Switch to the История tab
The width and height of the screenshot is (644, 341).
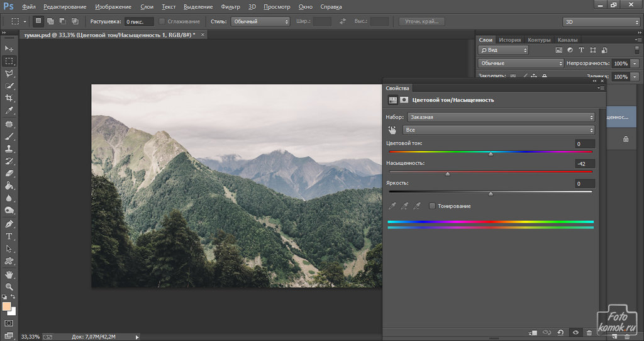coord(509,40)
